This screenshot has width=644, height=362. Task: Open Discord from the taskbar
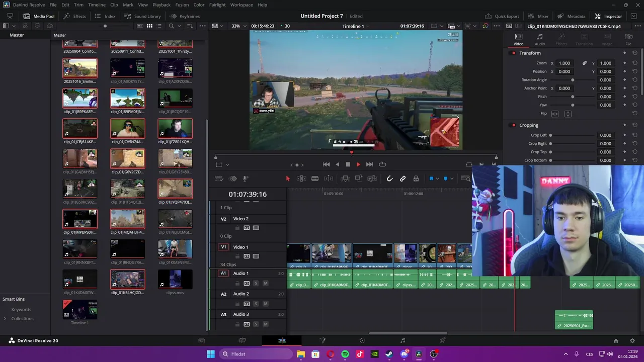(x=404, y=354)
